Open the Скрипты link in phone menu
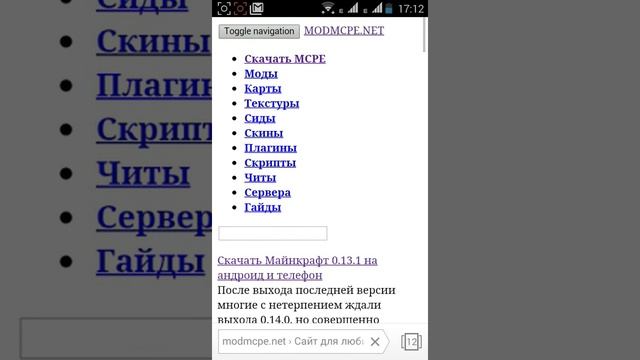Viewport: 640px width, 360px height. point(270,163)
